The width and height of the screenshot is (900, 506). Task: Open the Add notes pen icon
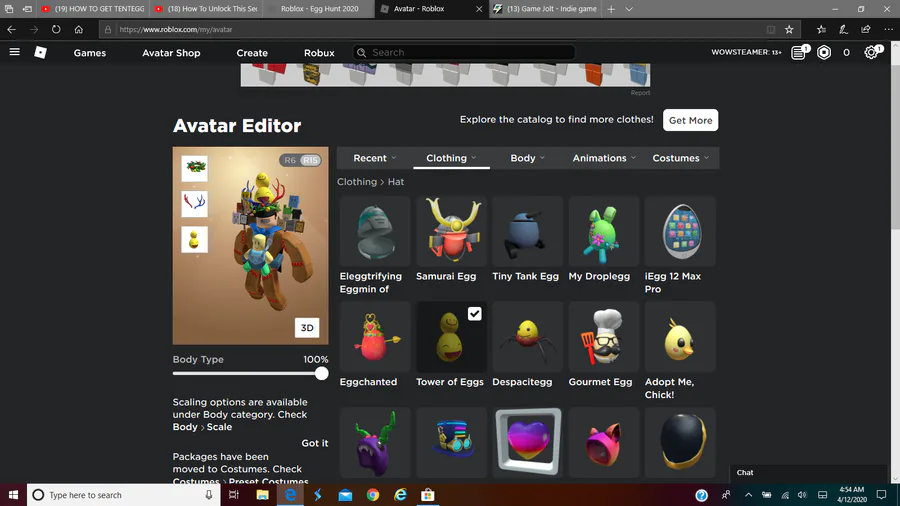[843, 29]
